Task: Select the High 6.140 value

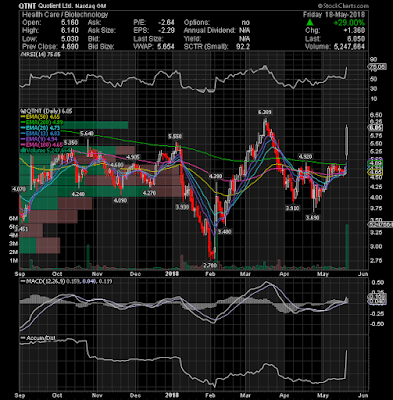Action: click(69, 30)
